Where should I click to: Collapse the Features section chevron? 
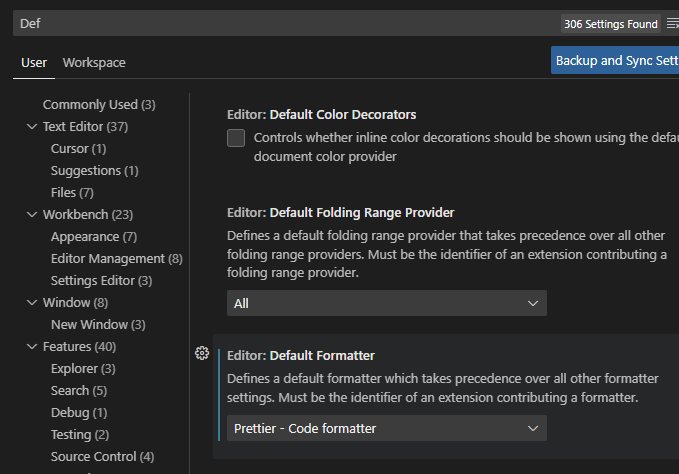32,347
